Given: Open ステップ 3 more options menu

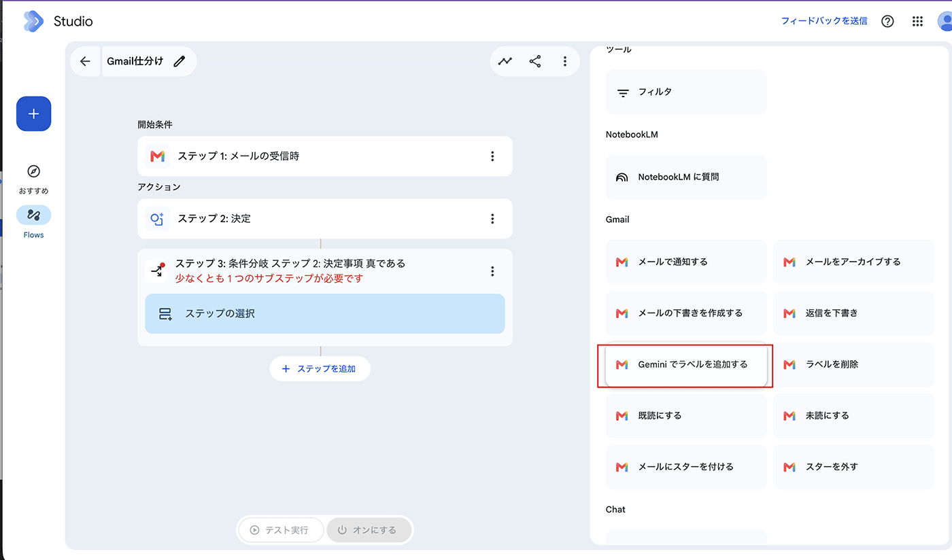Looking at the screenshot, I should [493, 271].
